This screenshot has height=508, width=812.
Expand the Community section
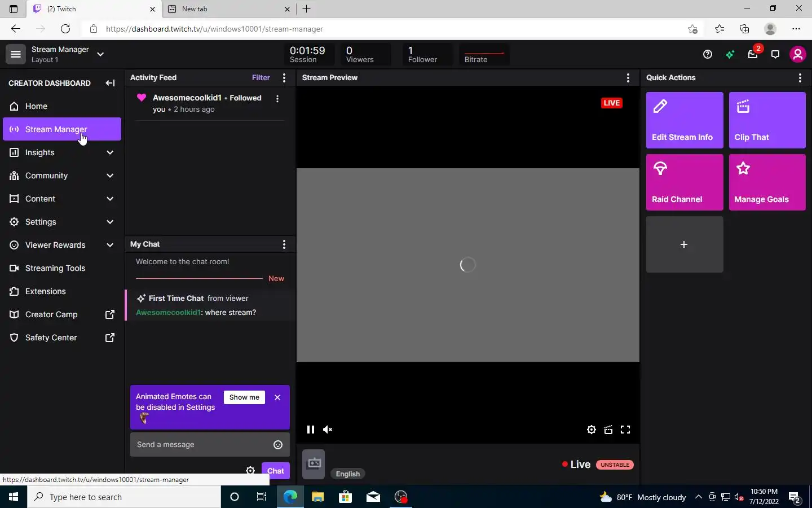[x=62, y=176]
